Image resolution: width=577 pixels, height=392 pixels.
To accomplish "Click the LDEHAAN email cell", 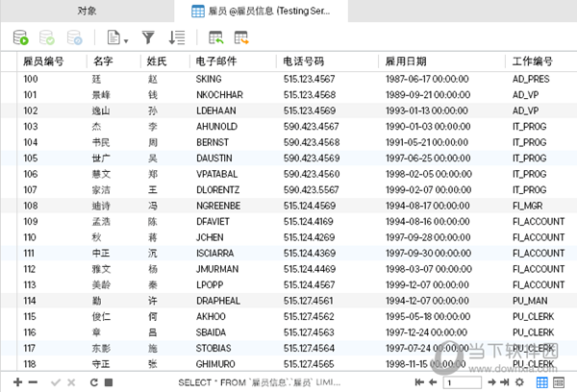I will point(216,110).
